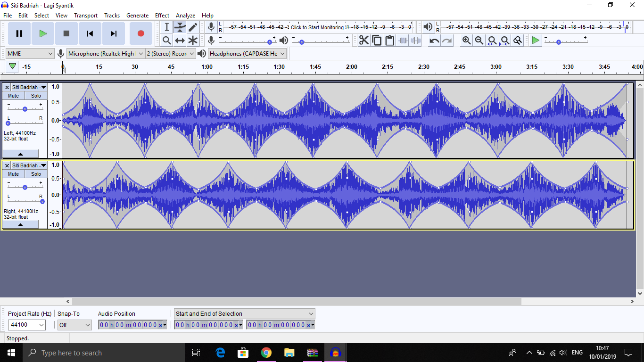This screenshot has height=362, width=644.
Task: Click the Trim audio icon
Action: tap(403, 41)
